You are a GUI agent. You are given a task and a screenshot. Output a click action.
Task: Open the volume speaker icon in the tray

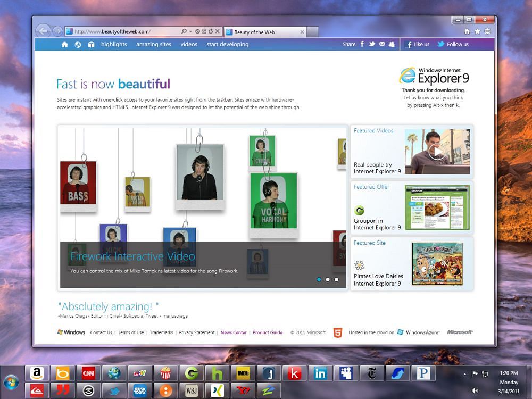click(475, 391)
